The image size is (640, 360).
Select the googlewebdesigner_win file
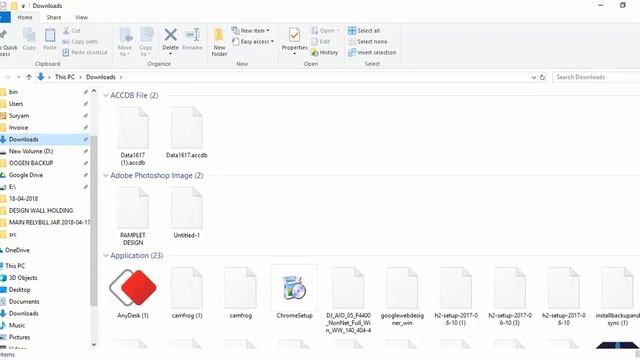pos(402,296)
